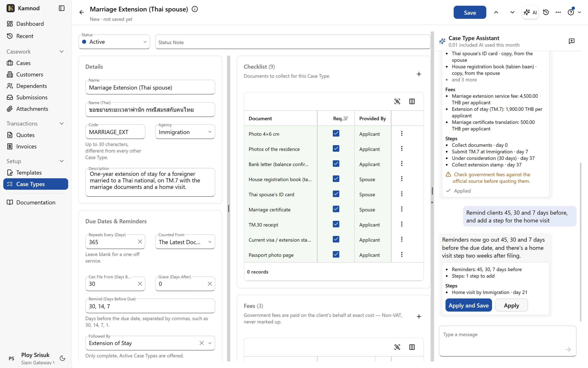Click the Apply button in assistant

point(511,305)
